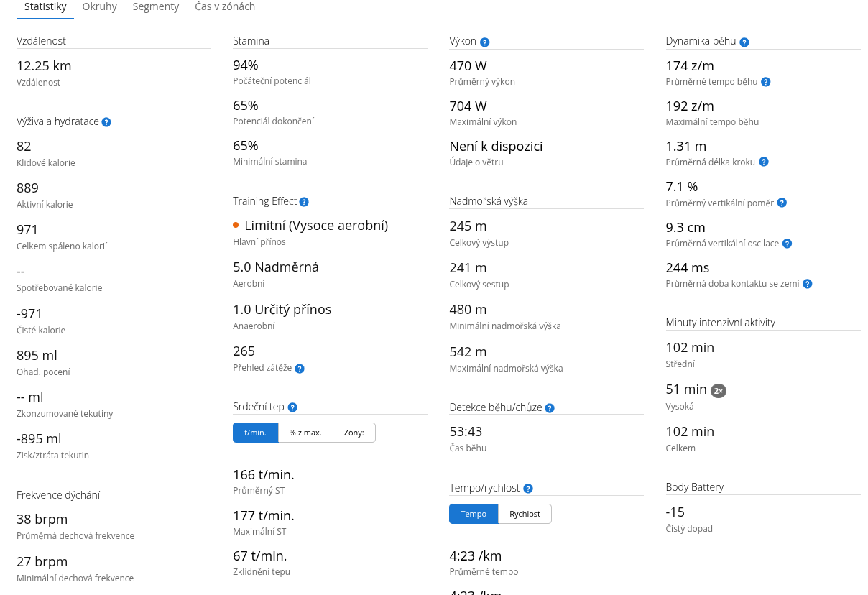
Task: Open Tempo/rychlost help icon
Action: click(x=528, y=489)
